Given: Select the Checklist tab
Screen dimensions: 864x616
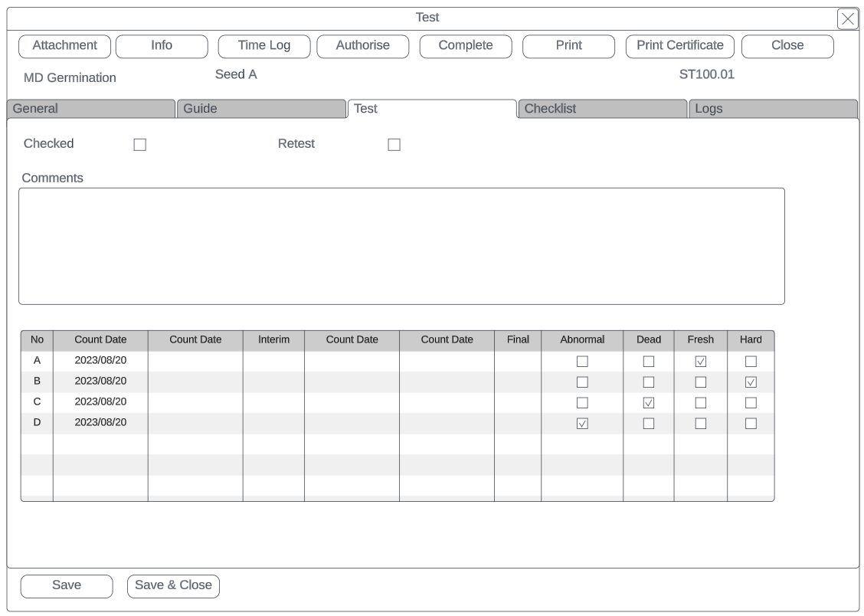Looking at the screenshot, I should point(602,109).
